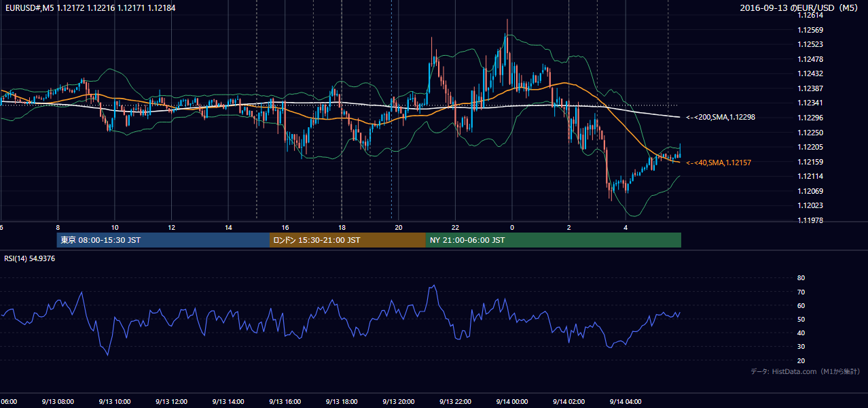This screenshot has height=408, width=868.
Task: Click the RSI(14) 54.9376 label
Action: [x=30, y=258]
